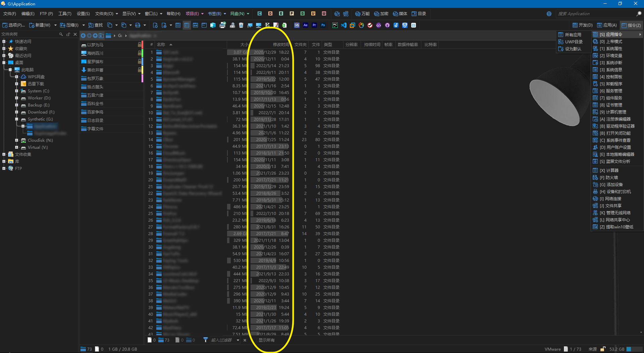This screenshot has width=644, height=353.
Task: Toggle the 显示所有 option in filter bar
Action: [266, 340]
